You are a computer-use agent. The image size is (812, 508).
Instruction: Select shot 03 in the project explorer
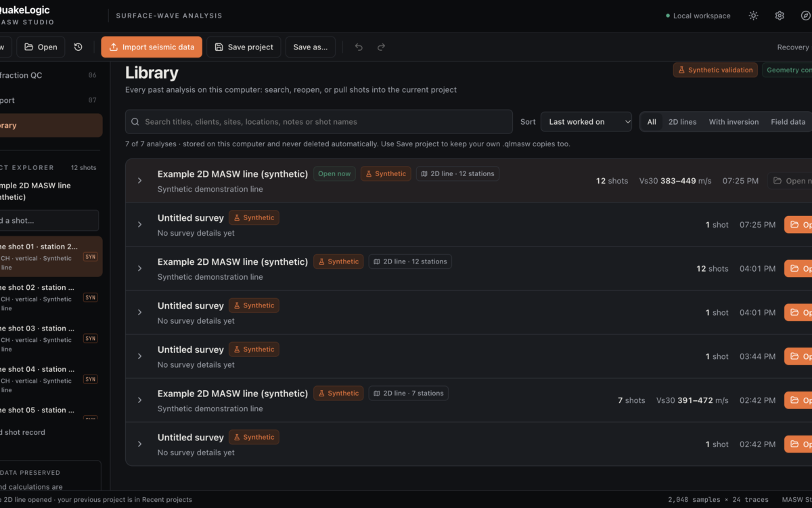(51, 339)
